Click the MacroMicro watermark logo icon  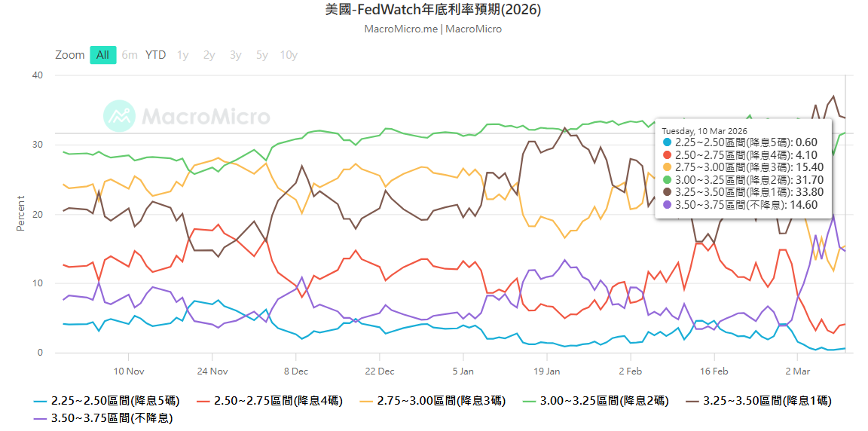pos(118,116)
